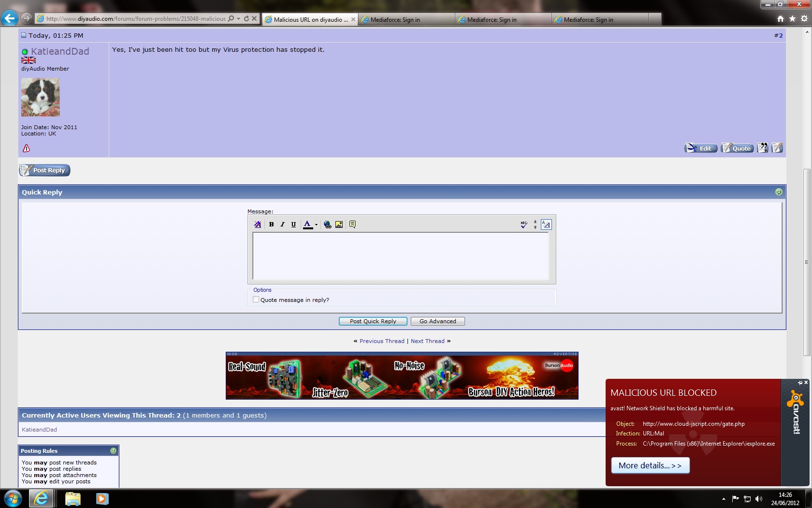Increase the message editor size
812x508 pixels.
tap(535, 226)
